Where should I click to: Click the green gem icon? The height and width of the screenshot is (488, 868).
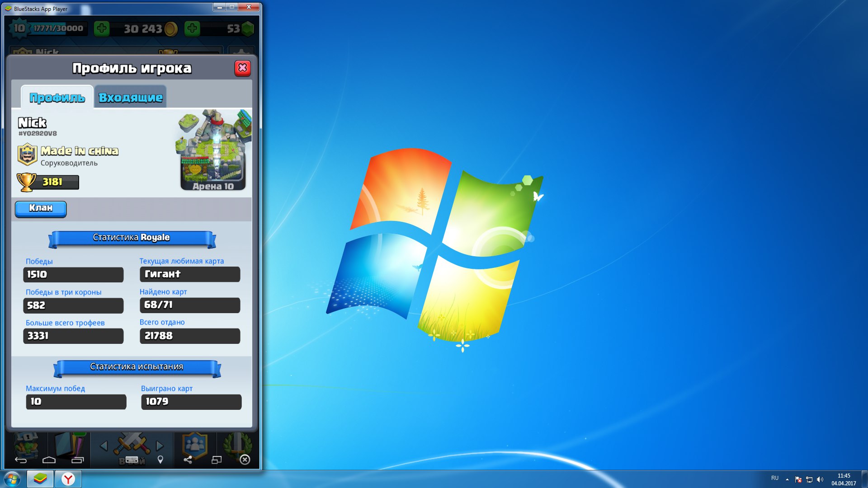[x=248, y=29]
